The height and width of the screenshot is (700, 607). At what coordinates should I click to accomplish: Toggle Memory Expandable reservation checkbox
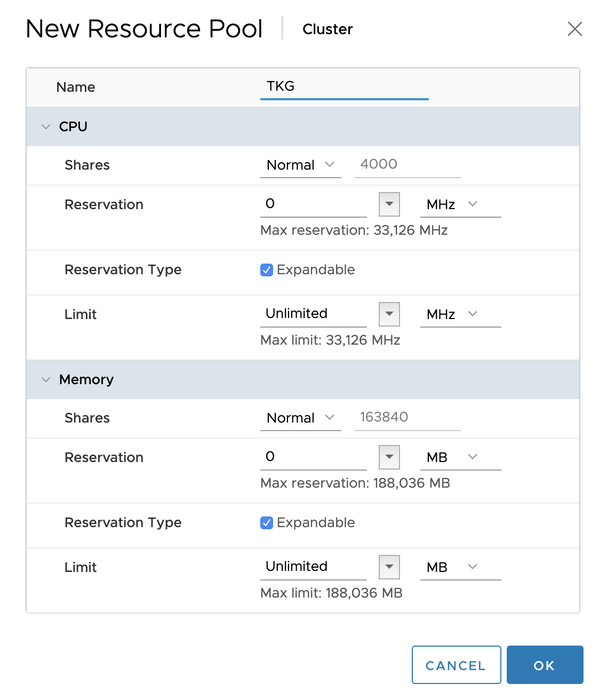point(267,523)
